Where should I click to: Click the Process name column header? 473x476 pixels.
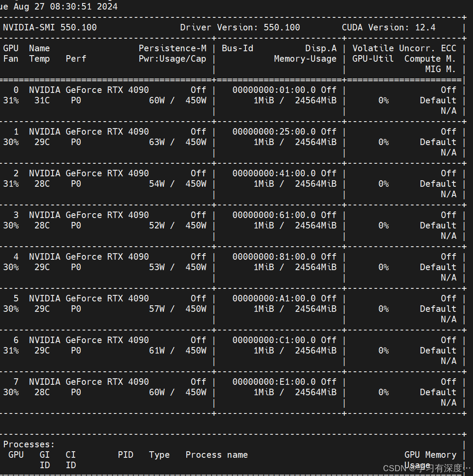tap(216, 455)
